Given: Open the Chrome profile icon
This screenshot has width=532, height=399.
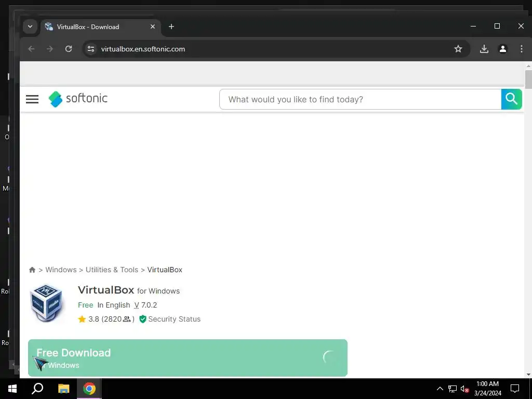Looking at the screenshot, I should coord(503,49).
